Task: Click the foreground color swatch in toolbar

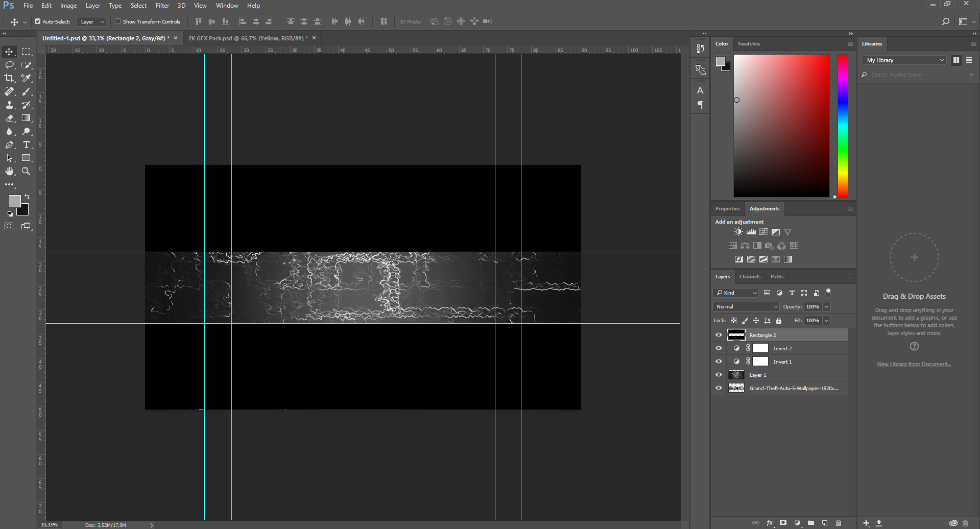Action: pyautogui.click(x=14, y=201)
